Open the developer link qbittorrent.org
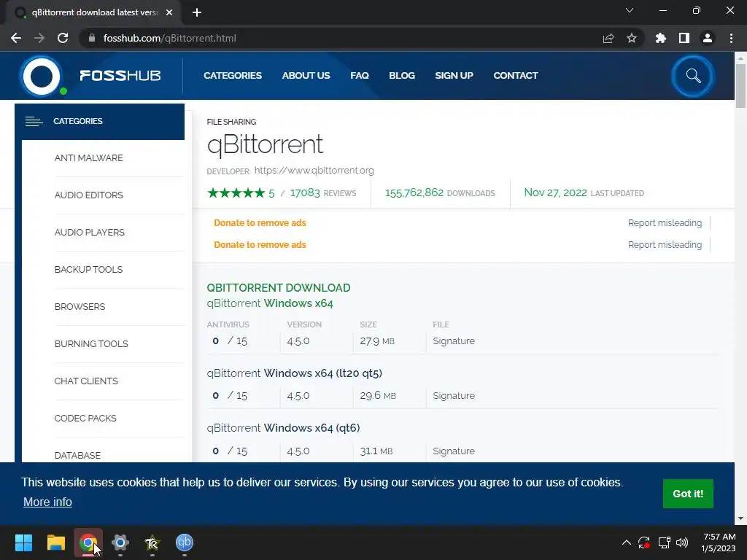747x560 pixels. [x=314, y=171]
